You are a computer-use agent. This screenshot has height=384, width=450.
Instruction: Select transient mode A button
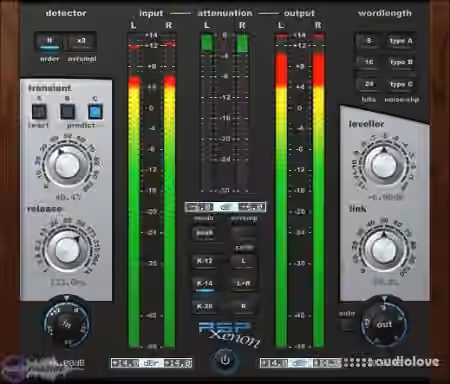pyautogui.click(x=39, y=112)
